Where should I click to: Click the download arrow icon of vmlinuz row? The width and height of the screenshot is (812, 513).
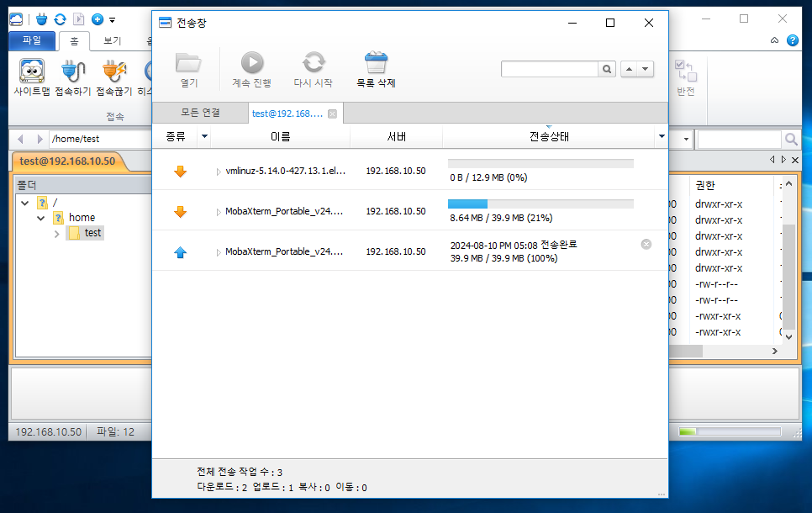coord(180,172)
